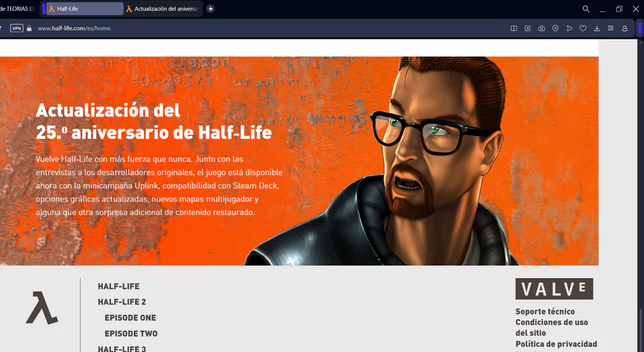Open the EPISODE TWO footer link
Viewport: 644px width, 352px height.
coord(131,333)
